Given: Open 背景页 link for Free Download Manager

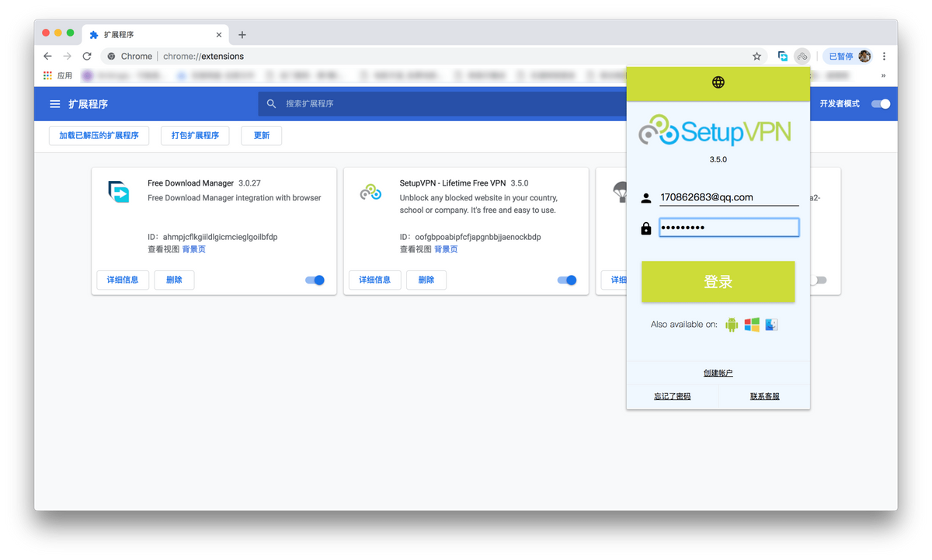Looking at the screenshot, I should coord(194,249).
